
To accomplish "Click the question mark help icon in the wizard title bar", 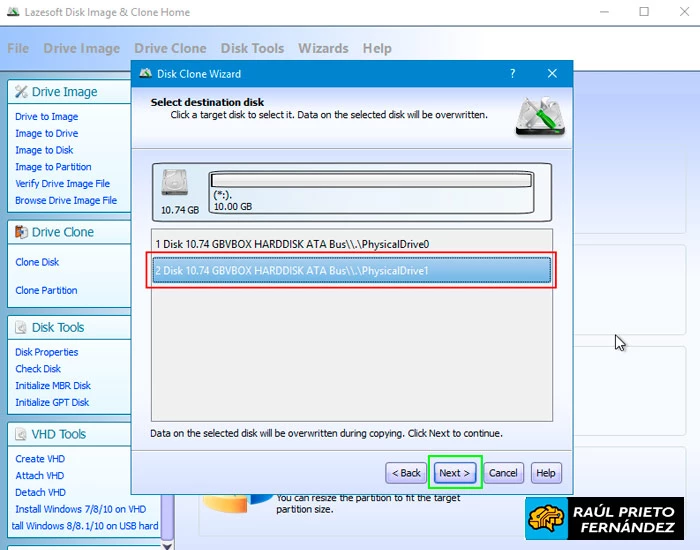I will (x=512, y=74).
